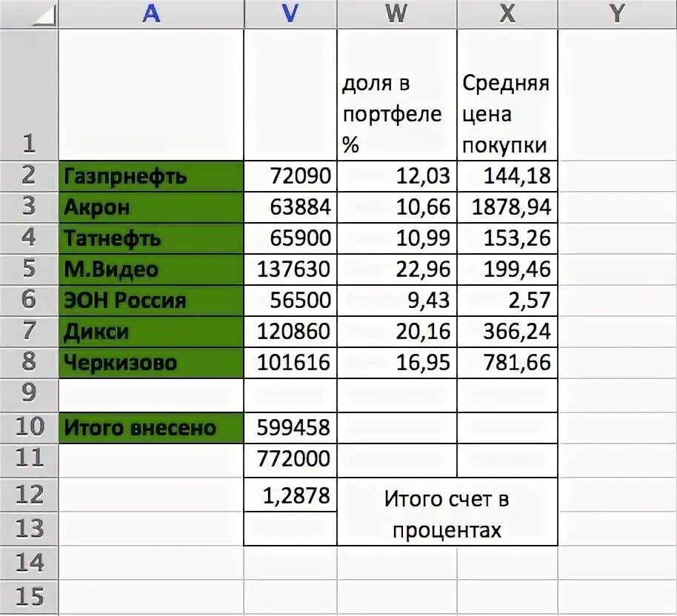Select the Газпрнефть cell
The height and width of the screenshot is (616, 677).
[x=151, y=176]
